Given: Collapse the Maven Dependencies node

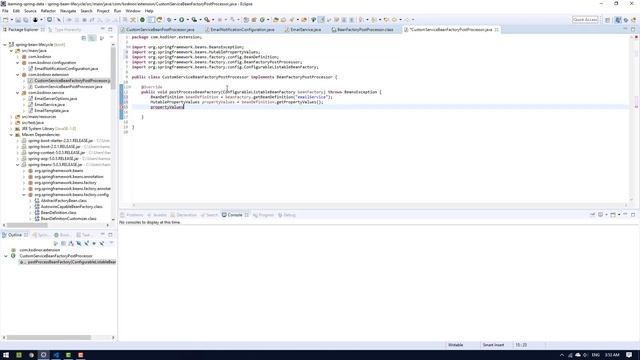Looking at the screenshot, I should 11,135.
